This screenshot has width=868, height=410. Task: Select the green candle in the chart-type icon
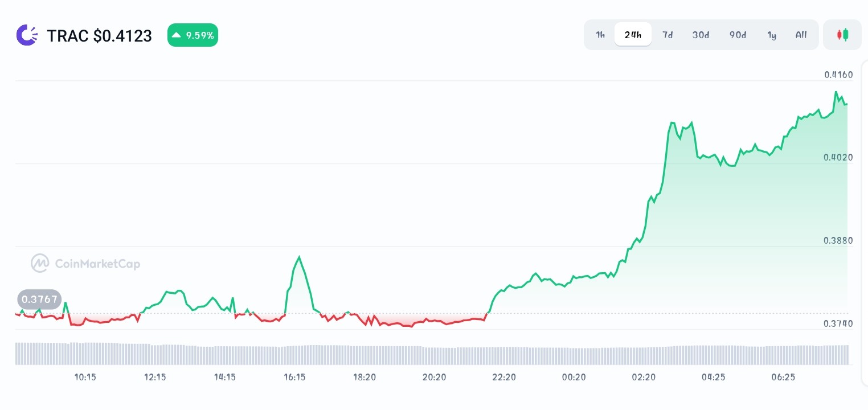846,35
